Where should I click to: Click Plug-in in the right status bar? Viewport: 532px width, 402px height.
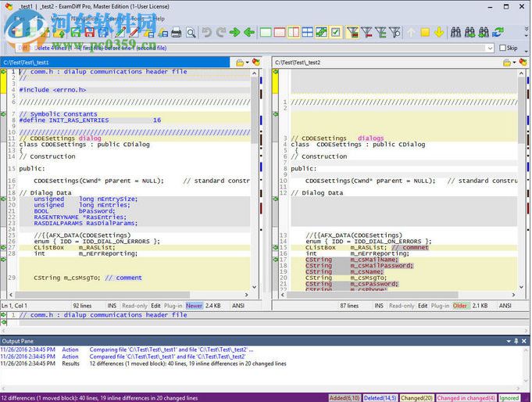[440, 306]
